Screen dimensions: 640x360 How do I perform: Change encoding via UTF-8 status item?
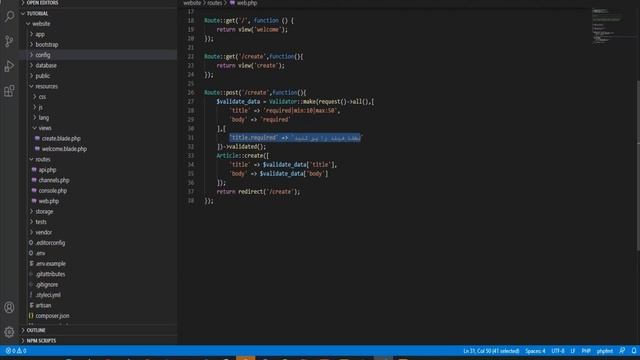[558, 351]
